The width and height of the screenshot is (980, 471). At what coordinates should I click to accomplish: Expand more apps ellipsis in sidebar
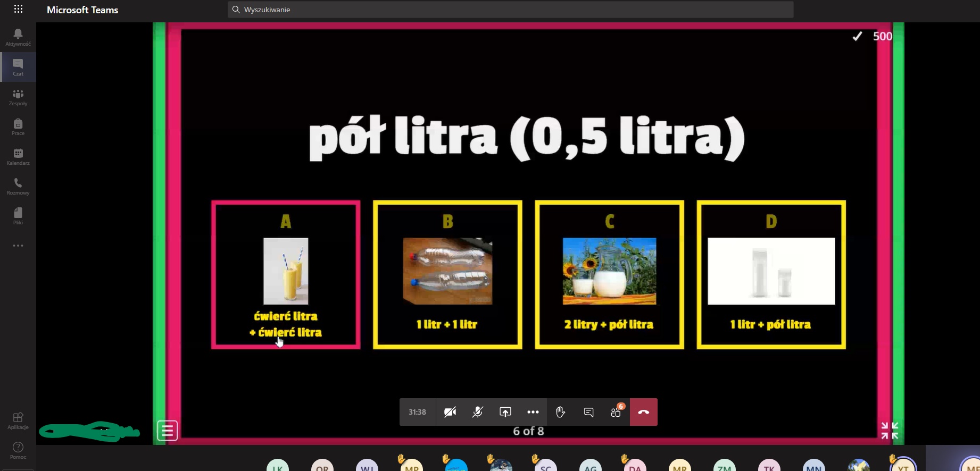coord(18,246)
